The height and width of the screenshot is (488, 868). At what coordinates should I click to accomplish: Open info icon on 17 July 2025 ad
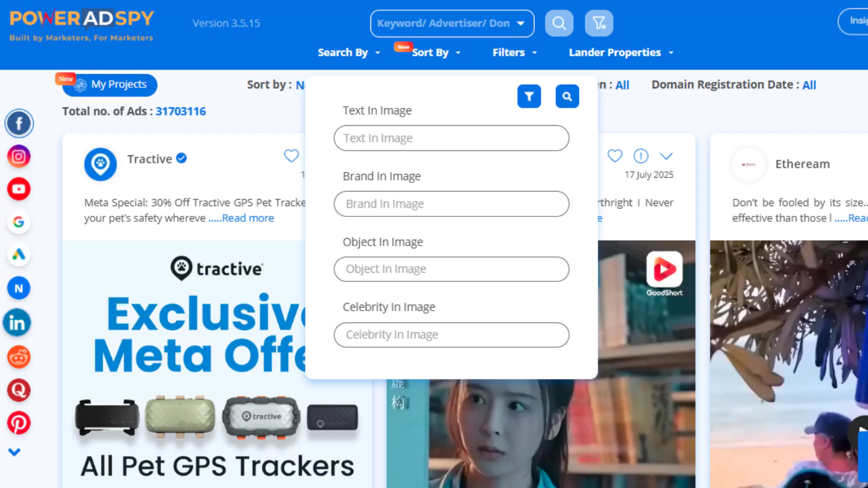(641, 156)
